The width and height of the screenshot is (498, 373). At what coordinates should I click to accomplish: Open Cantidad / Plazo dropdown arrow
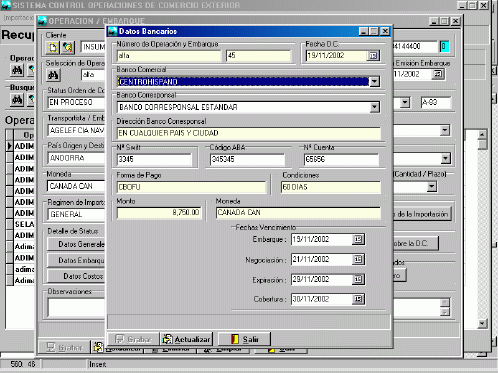pyautogui.click(x=432, y=186)
